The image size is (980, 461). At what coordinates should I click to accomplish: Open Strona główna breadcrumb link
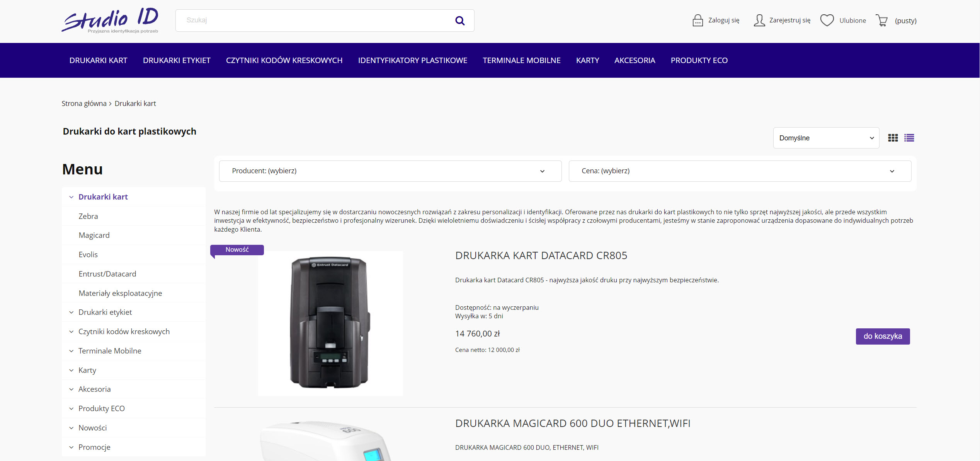(x=83, y=103)
